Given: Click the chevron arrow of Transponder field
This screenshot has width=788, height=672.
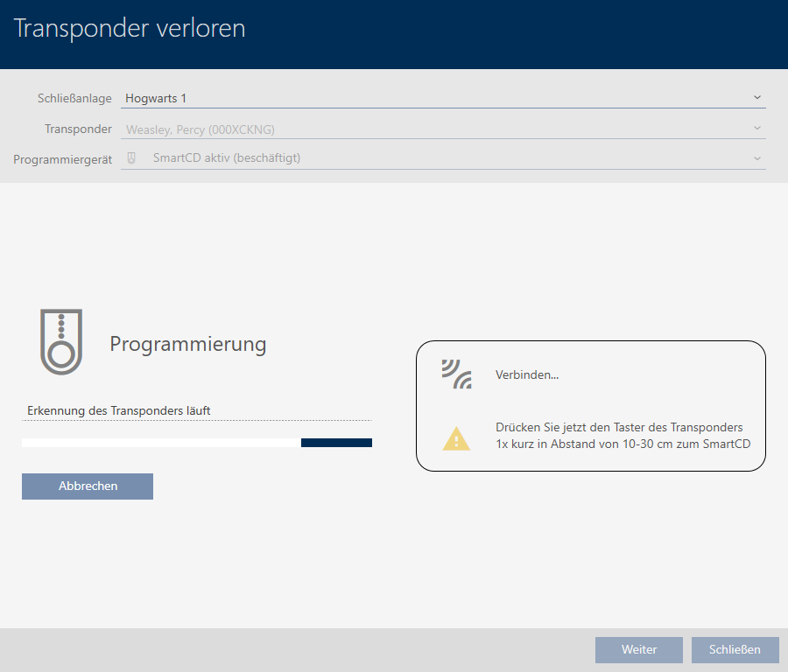Looking at the screenshot, I should (757, 129).
